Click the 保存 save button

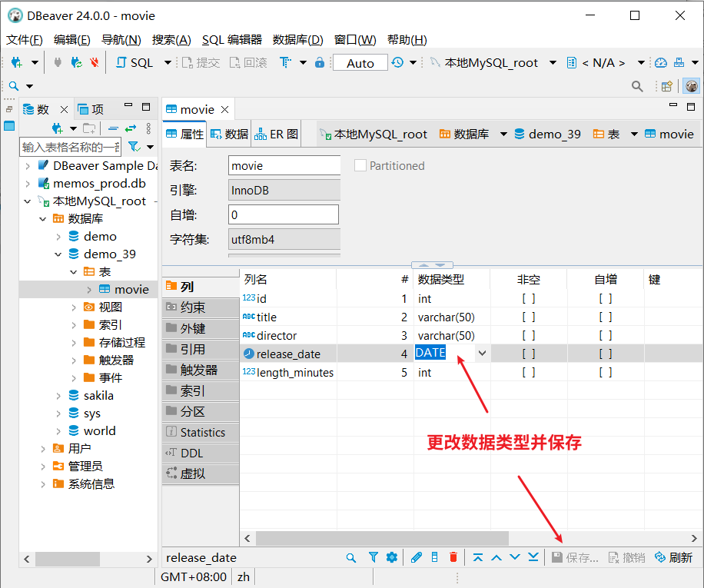[575, 557]
